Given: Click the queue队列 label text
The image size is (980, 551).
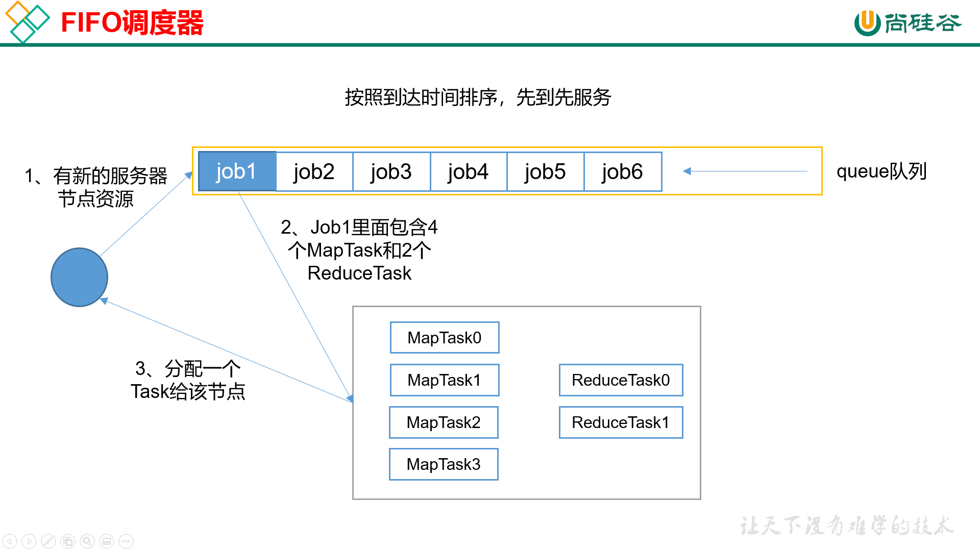Looking at the screenshot, I should (881, 171).
